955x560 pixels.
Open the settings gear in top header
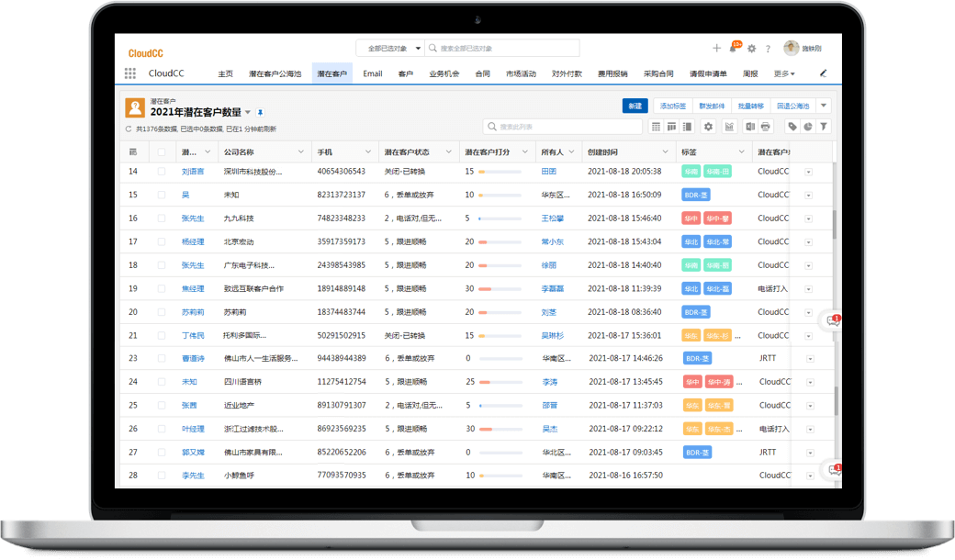[x=751, y=49]
